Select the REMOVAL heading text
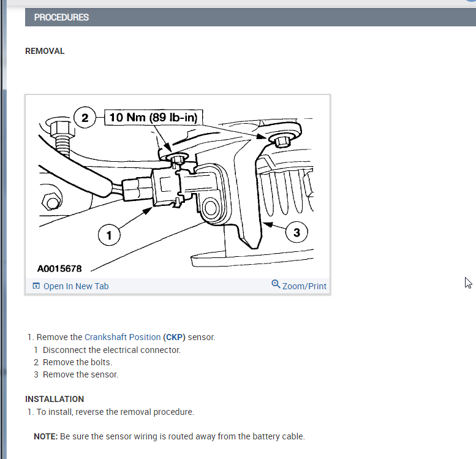476x459 pixels. tap(45, 51)
